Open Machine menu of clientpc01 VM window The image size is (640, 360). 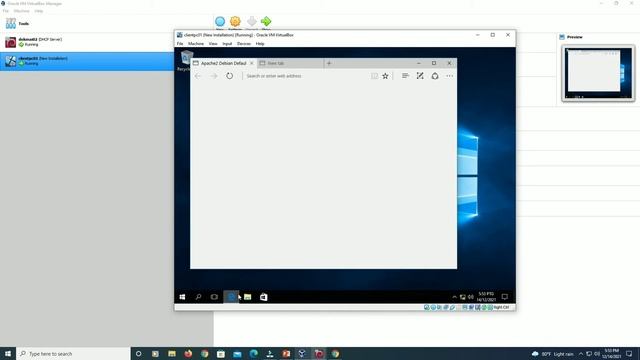pos(196,44)
